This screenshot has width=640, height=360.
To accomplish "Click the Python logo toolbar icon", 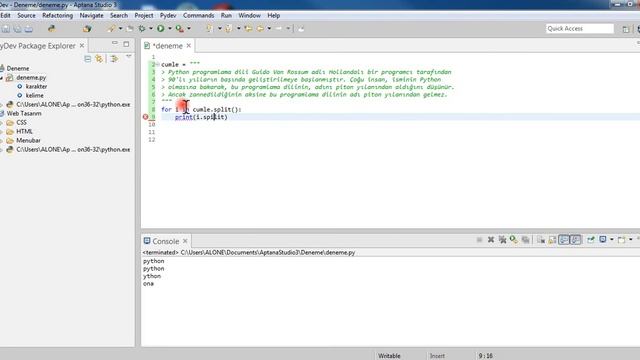I will (52, 29).
